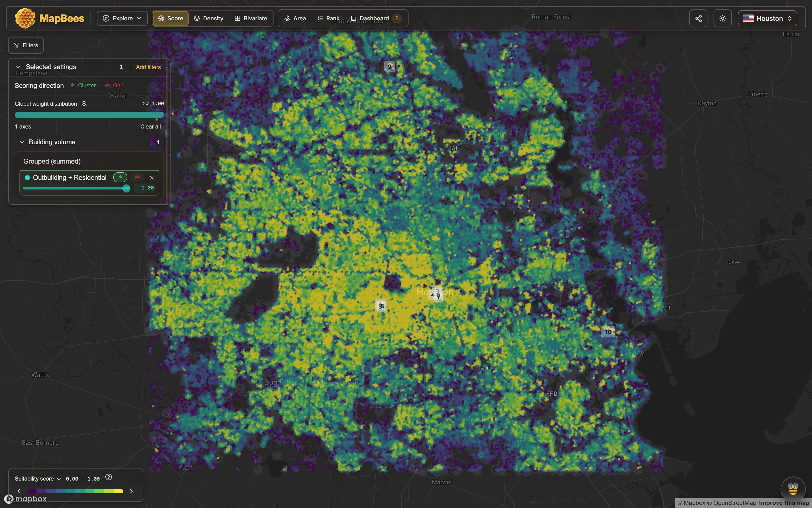Open the Houston city selector
Viewport: 812px width, 508px height.
[x=767, y=19]
